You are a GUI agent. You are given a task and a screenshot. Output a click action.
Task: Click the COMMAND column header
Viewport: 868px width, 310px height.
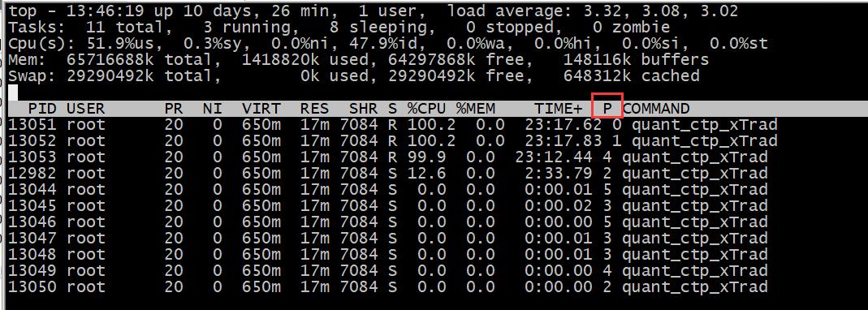pyautogui.click(x=657, y=109)
